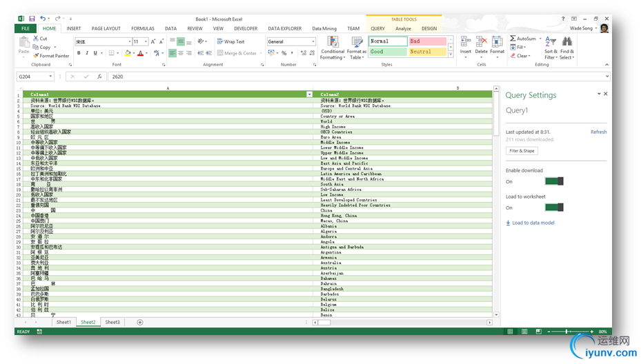Switch to the Sheet1 tab
641x364 pixels.
(63, 323)
